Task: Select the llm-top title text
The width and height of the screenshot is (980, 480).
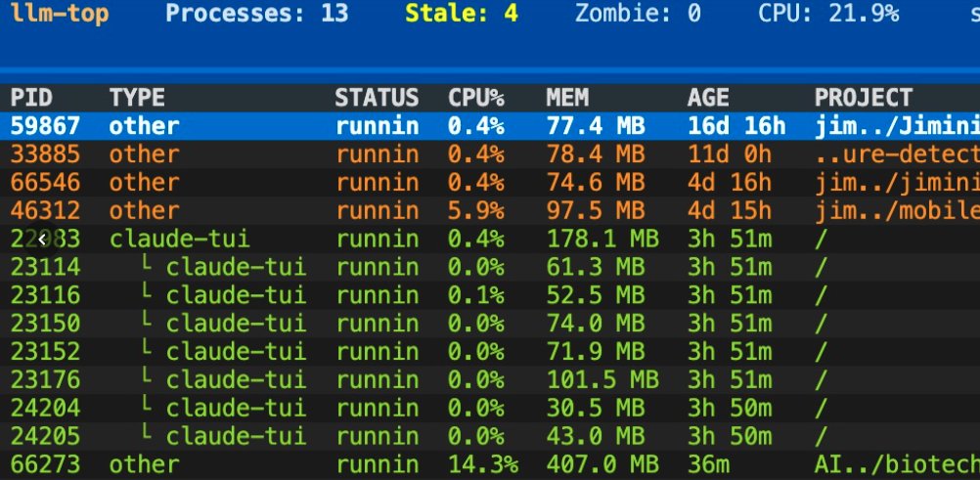Action: (x=60, y=13)
